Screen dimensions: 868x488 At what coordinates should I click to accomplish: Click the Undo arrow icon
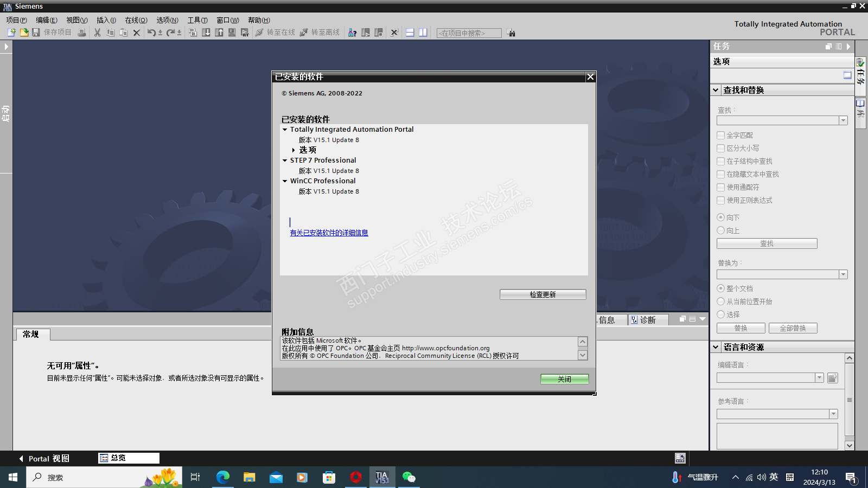point(151,33)
